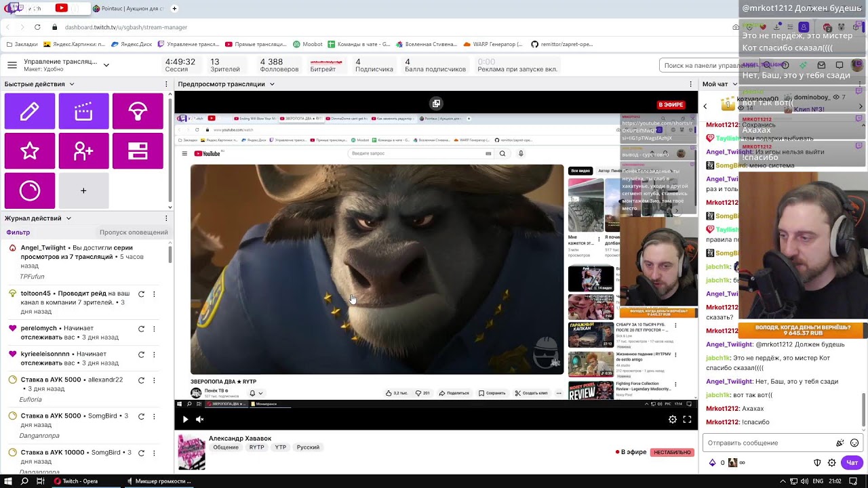The image size is (868, 488).
Task: Replay SomgBird's АУК 5000 bid alert
Action: pyautogui.click(x=141, y=416)
